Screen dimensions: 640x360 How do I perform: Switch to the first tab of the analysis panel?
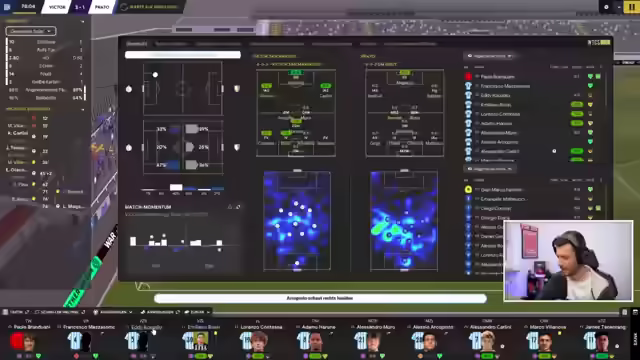click(136, 44)
